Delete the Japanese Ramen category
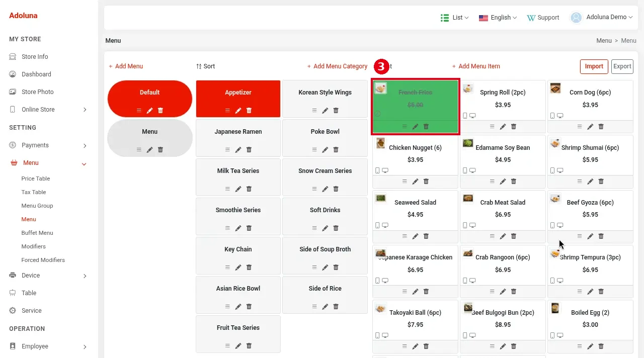 tap(249, 150)
